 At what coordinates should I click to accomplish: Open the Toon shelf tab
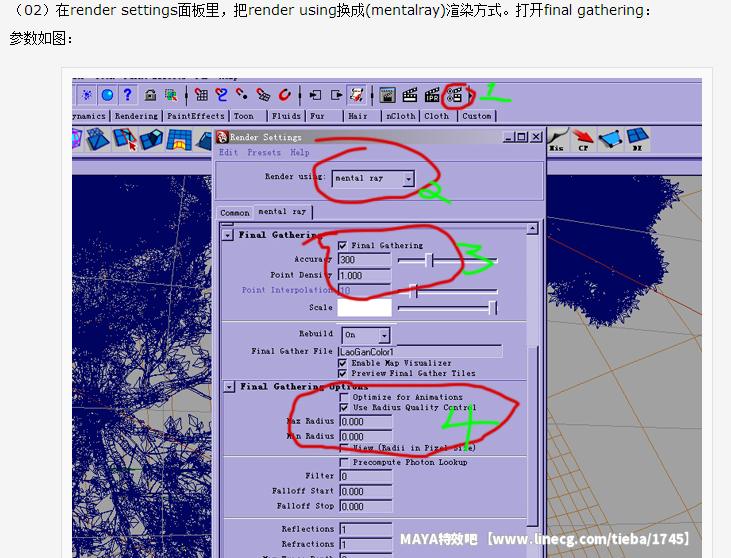click(x=248, y=116)
